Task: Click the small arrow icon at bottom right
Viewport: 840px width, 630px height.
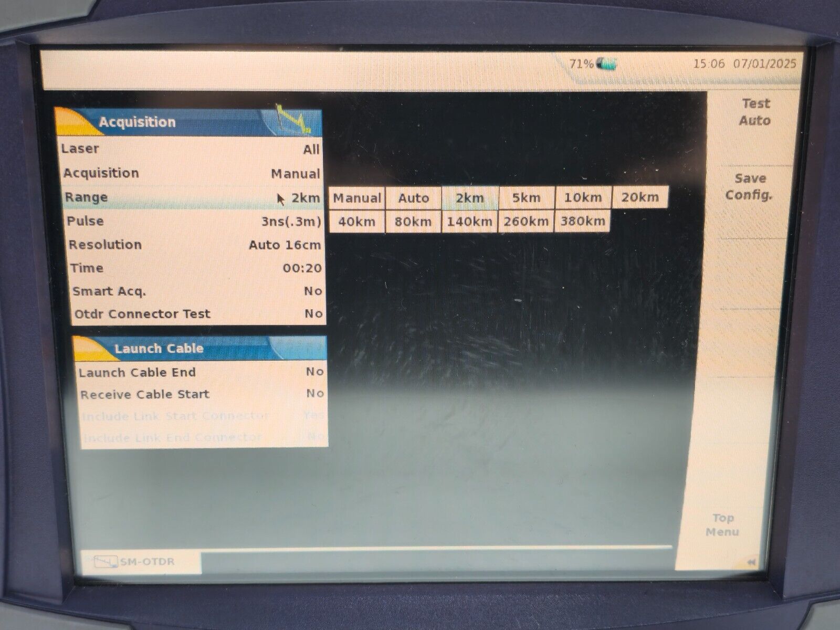Action: click(751, 562)
